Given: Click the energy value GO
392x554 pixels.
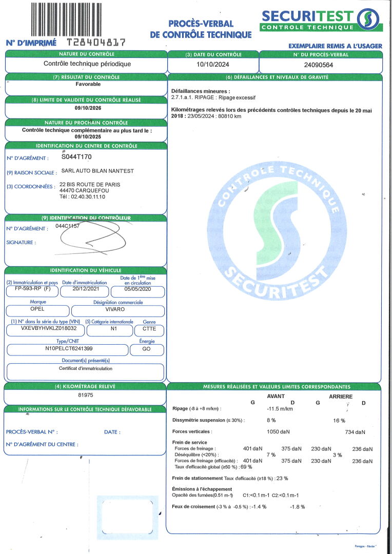Looking at the screenshot, I should click(x=146, y=349).
